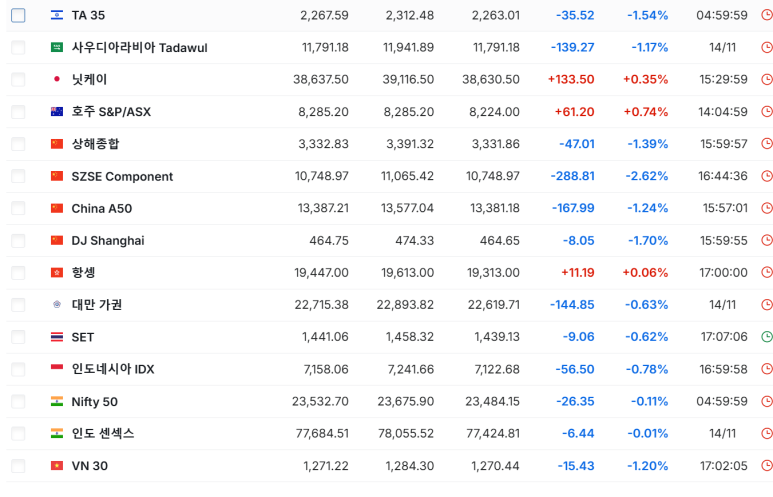
Task: Tick the SZSE Component checkbox
Action: (x=18, y=176)
